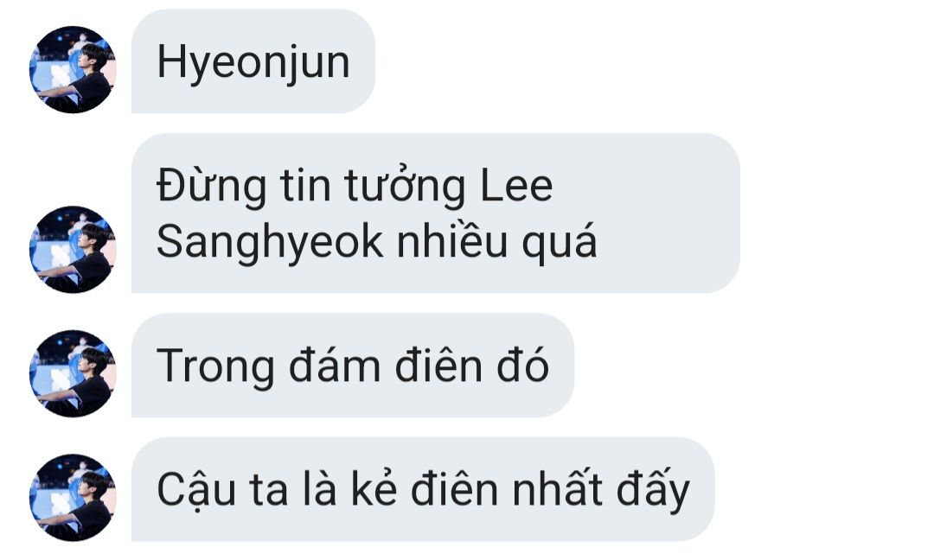Click the word Sanghyeok in second message
Screen dimensions: 934x560
(270, 244)
